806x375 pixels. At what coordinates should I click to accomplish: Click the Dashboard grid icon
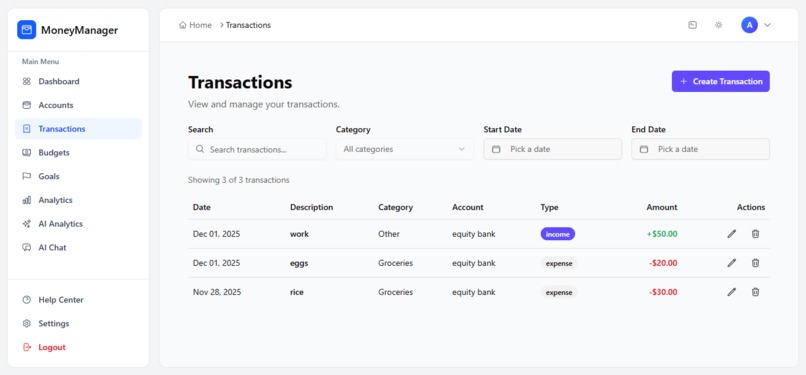27,81
